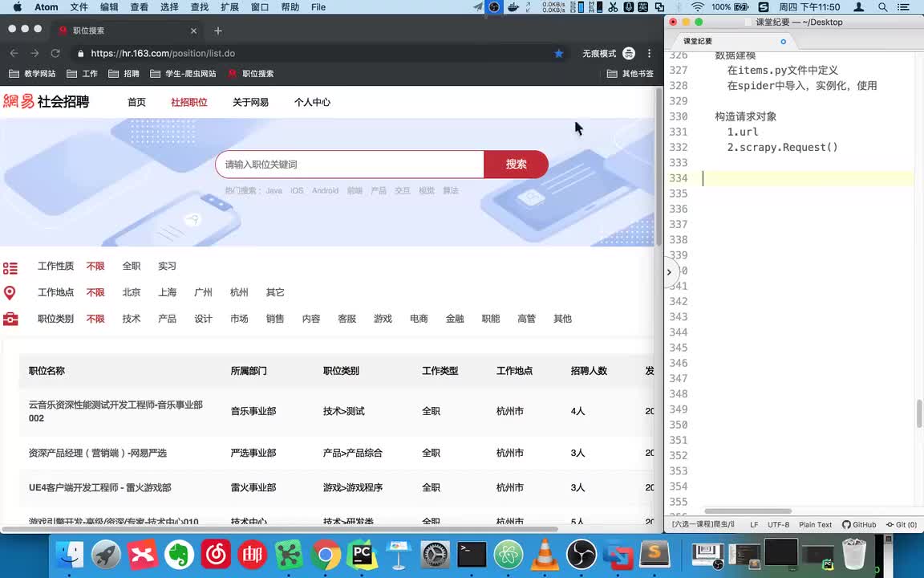Screen dimensions: 924x578
Task: Open Atom editor icon in Dock
Action: click(x=508, y=555)
